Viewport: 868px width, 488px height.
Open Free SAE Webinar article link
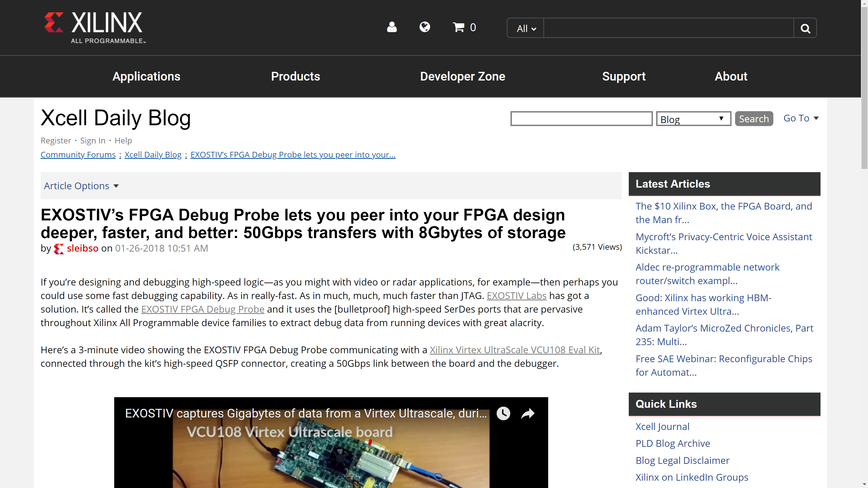click(x=724, y=365)
